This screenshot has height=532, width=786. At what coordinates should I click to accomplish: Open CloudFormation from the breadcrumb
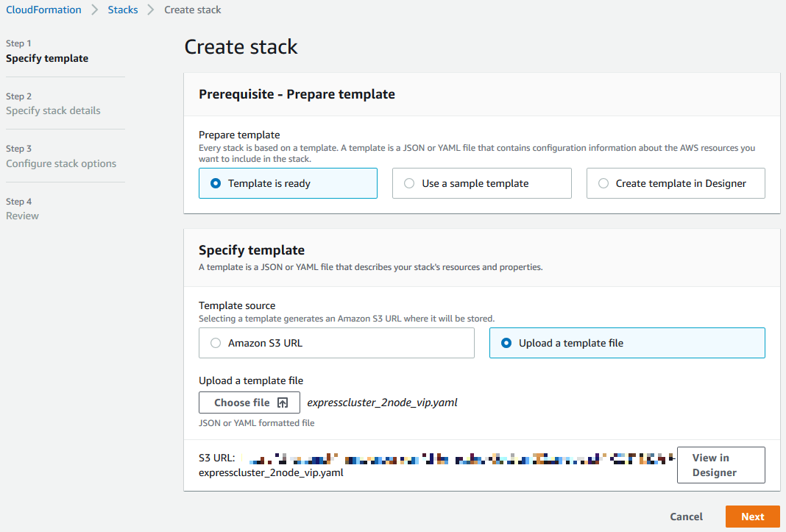43,10
